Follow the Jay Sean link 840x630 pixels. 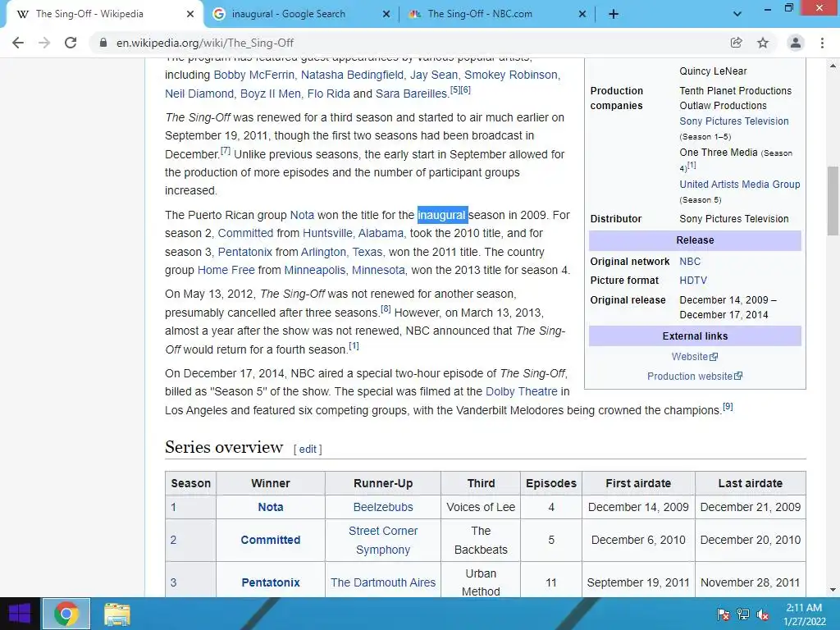click(x=434, y=75)
